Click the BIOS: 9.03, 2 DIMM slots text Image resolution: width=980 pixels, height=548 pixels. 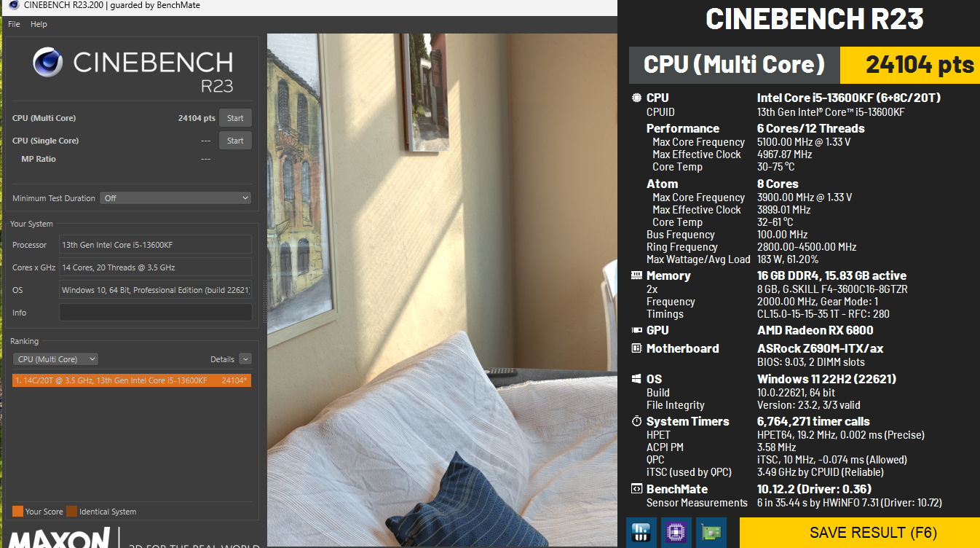[x=811, y=362]
